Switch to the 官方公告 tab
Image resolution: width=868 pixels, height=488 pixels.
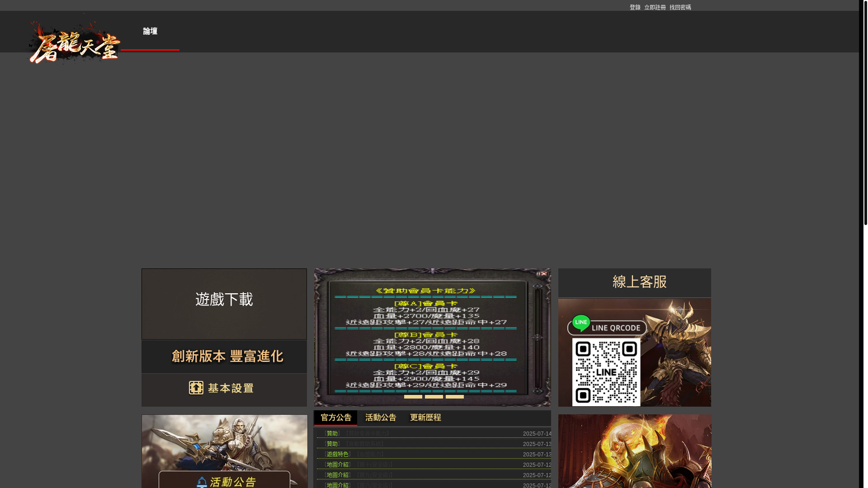[x=335, y=418]
